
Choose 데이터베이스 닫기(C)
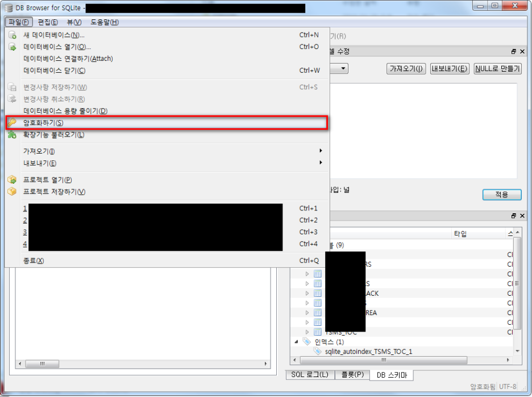point(167,71)
